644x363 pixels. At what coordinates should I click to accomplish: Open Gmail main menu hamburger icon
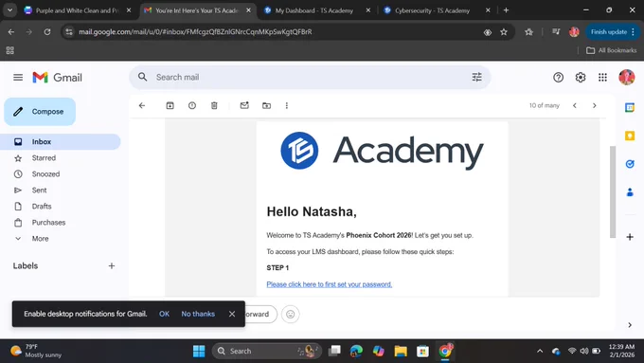point(18,78)
